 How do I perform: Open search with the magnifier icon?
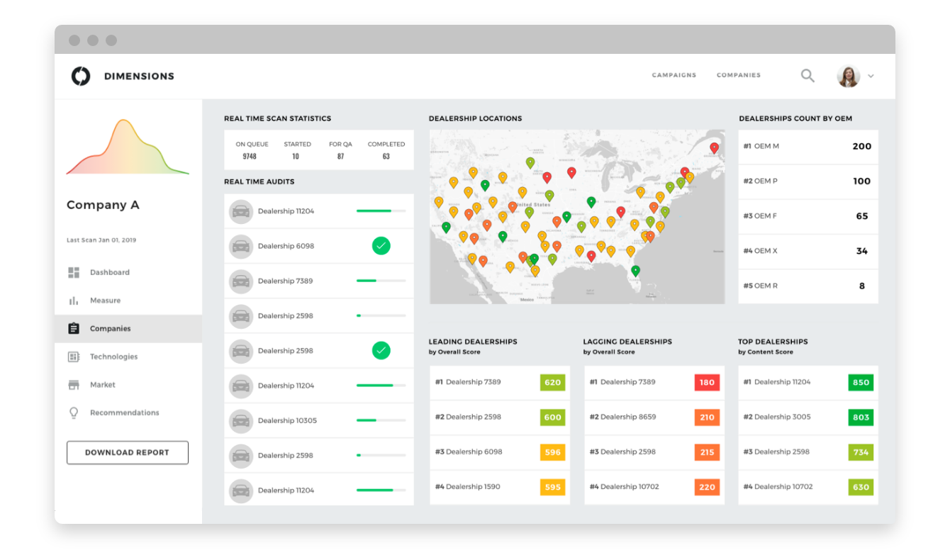click(807, 75)
